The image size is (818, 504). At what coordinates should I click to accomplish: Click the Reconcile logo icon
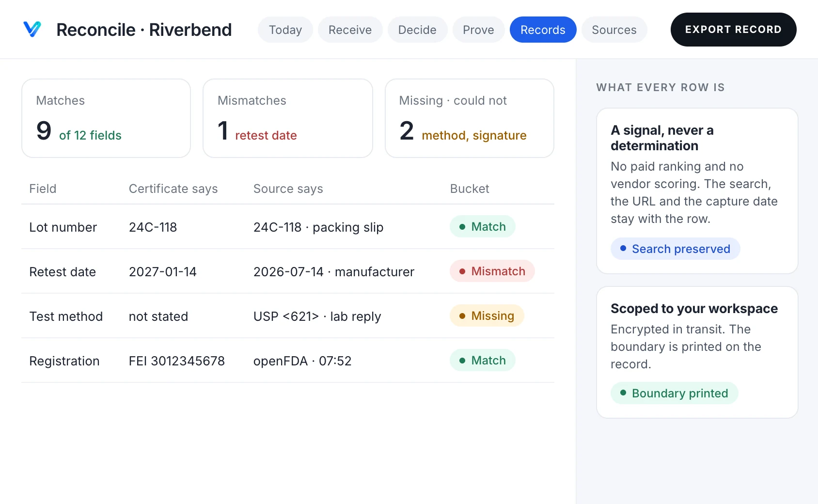[x=32, y=29]
